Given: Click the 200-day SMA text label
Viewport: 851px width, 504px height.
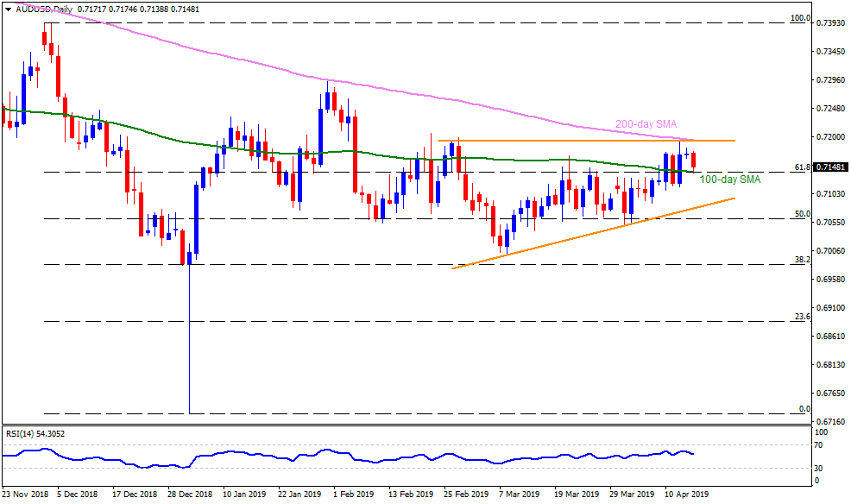Looking at the screenshot, I should tap(644, 125).
